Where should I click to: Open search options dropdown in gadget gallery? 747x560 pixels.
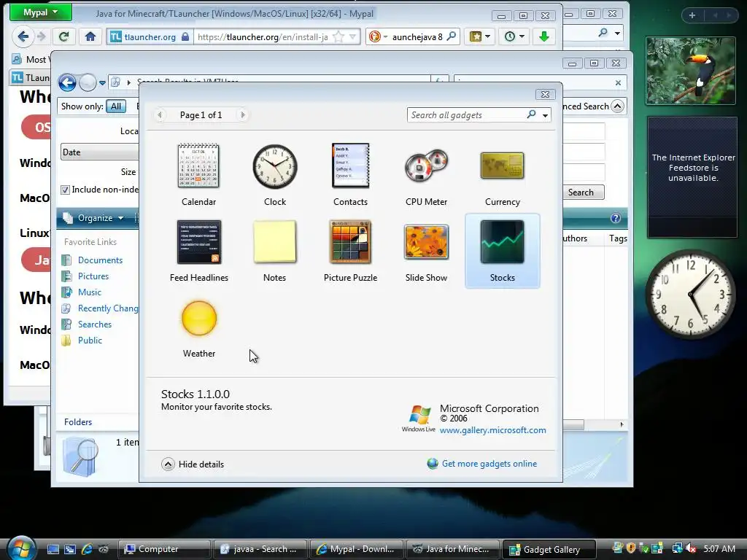[x=545, y=115]
